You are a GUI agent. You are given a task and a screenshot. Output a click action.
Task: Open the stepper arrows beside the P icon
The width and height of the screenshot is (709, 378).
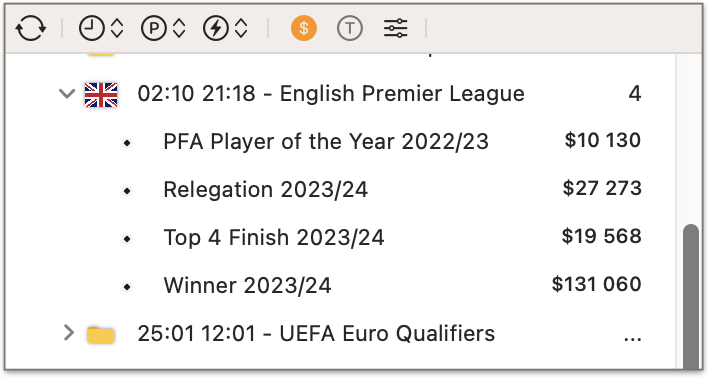[179, 28]
